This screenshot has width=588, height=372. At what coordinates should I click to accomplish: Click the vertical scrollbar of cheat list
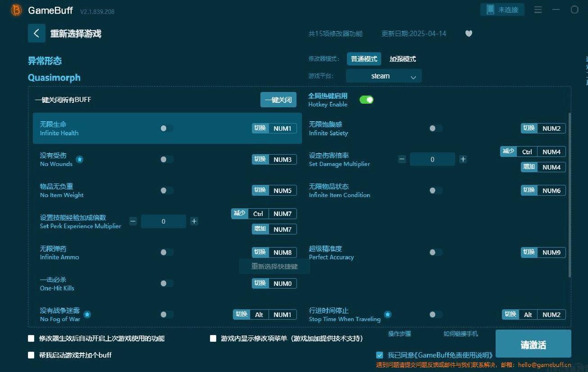[570, 195]
